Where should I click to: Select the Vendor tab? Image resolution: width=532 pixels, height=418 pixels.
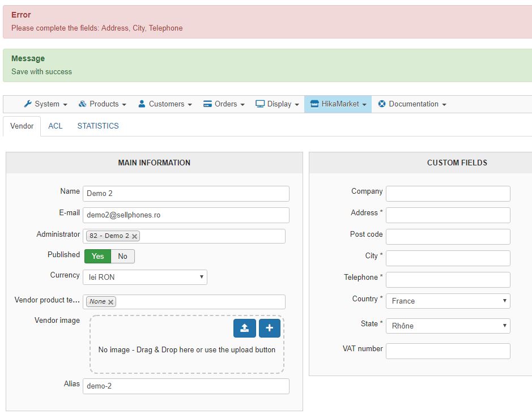[22, 126]
